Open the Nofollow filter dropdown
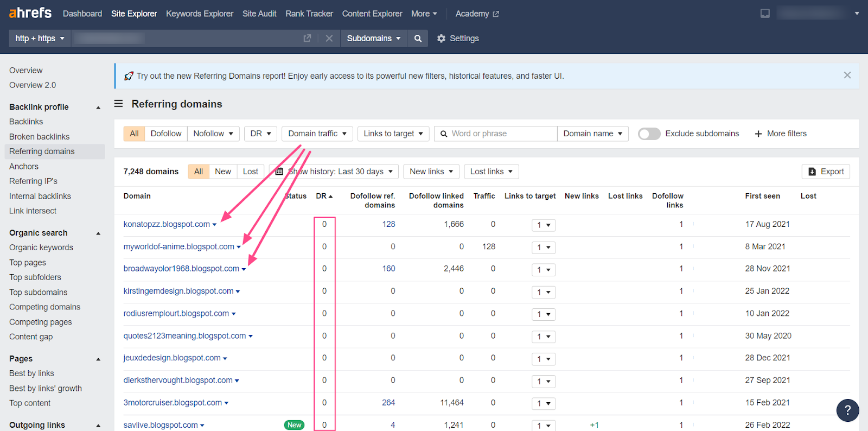The width and height of the screenshot is (868, 431). pos(213,134)
